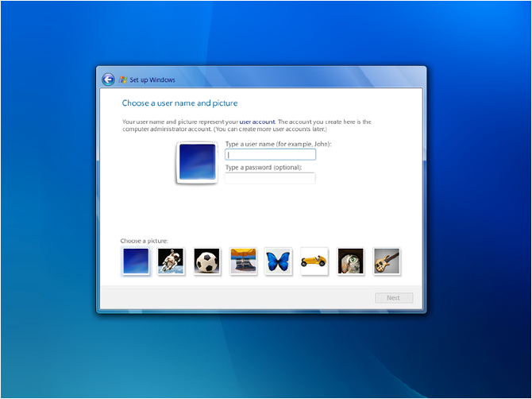Choose the bass guitar picture
Viewport: 532px width, 399px height.
click(387, 261)
